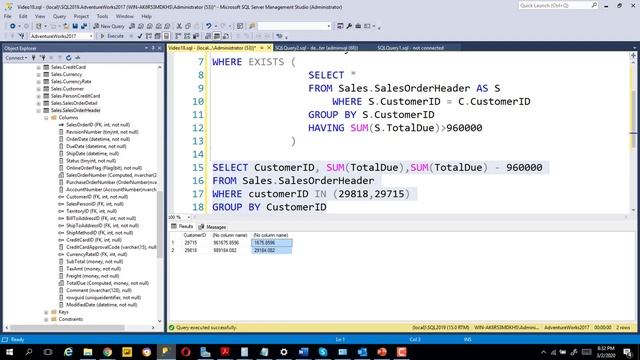Click the query editor vertical scrollbar
Viewport: 640px width, 360px height.
(x=633, y=118)
